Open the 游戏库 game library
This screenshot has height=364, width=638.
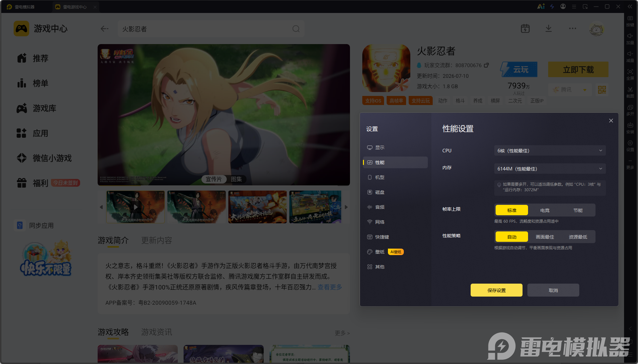[36, 108]
